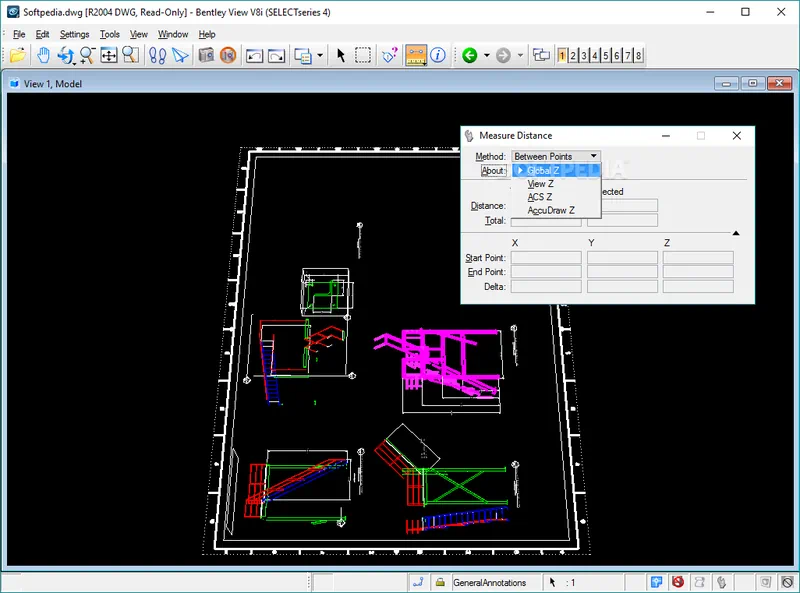Pick the Element Selection arrow tool
This screenshot has height=593, width=800.
point(341,55)
